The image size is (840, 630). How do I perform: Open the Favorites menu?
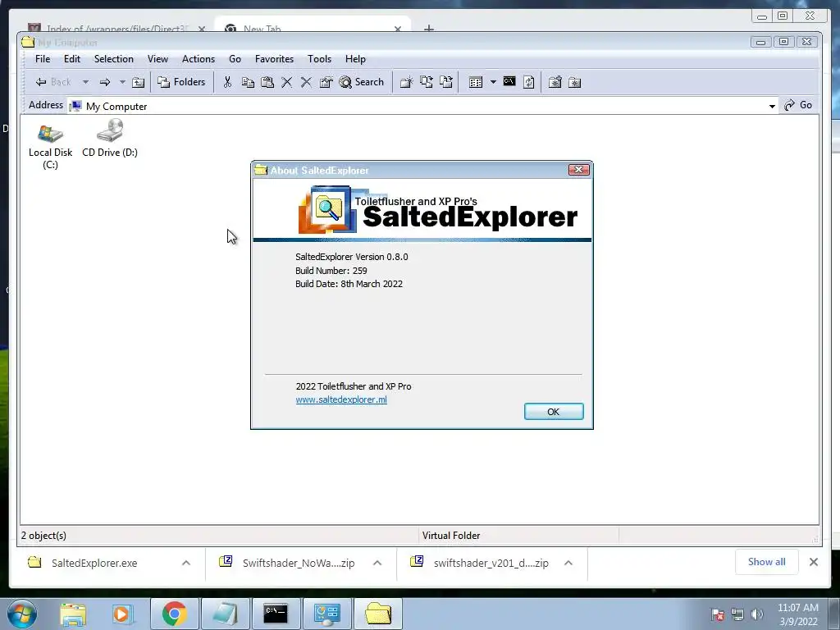(x=274, y=59)
